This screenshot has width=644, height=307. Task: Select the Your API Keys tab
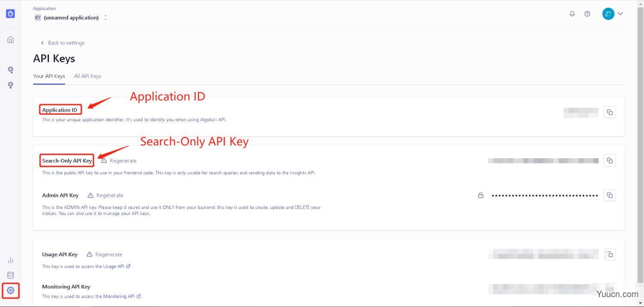[49, 76]
